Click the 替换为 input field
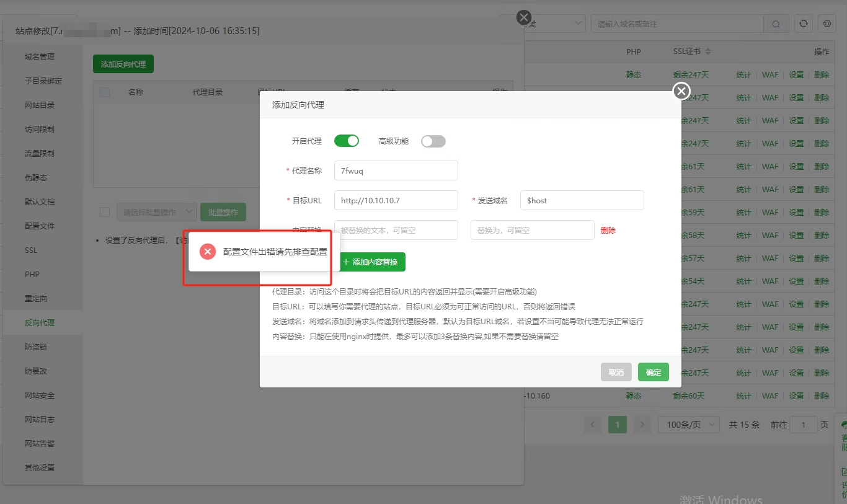Viewport: 847px width, 504px height. tap(533, 230)
